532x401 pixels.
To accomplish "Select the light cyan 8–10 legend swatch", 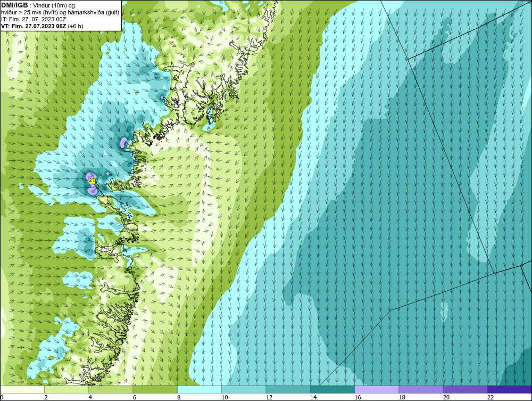I will coord(199,389).
